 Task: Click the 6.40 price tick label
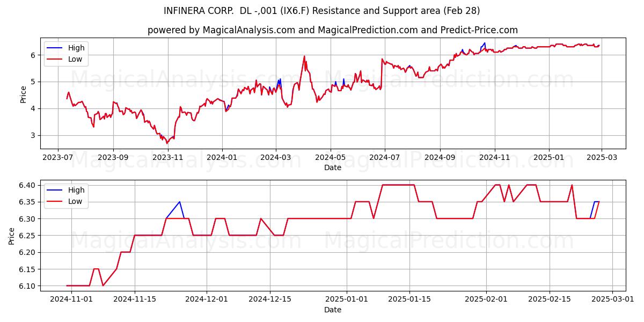(28, 185)
